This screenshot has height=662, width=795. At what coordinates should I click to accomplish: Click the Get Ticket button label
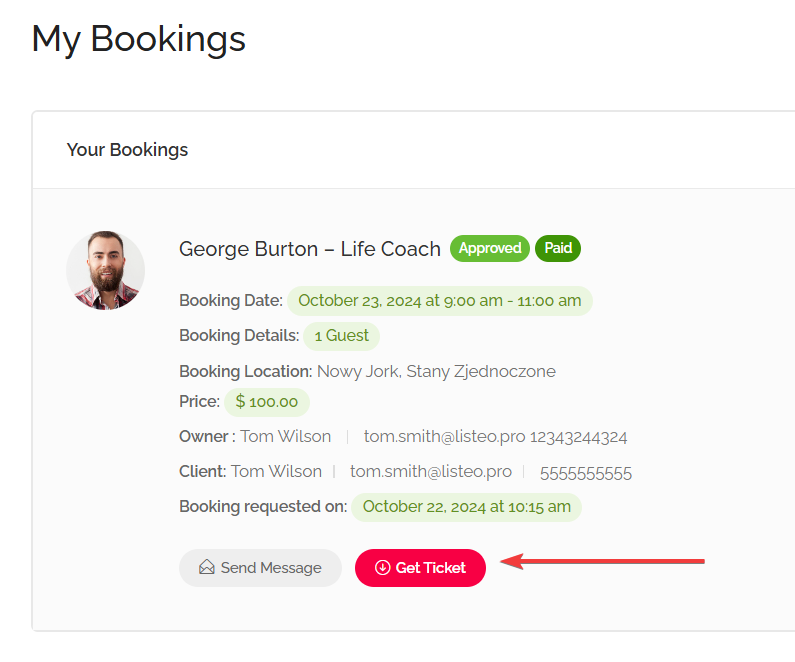(x=431, y=568)
